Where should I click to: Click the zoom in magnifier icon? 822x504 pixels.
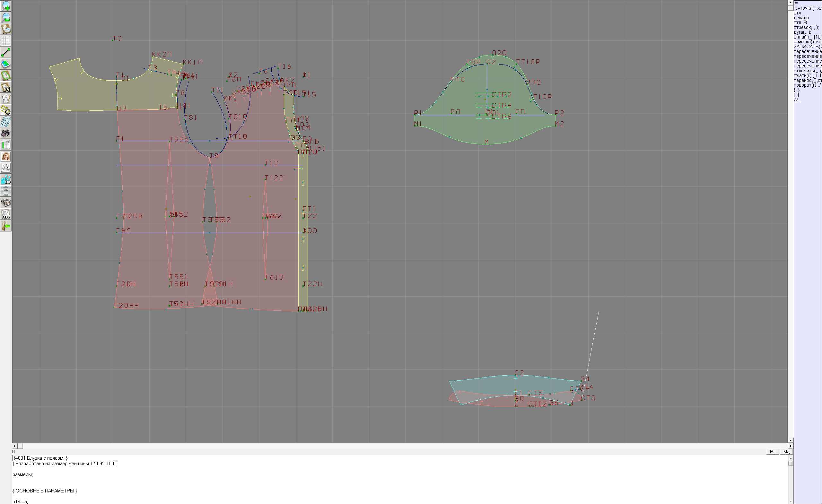tap(6, 6)
